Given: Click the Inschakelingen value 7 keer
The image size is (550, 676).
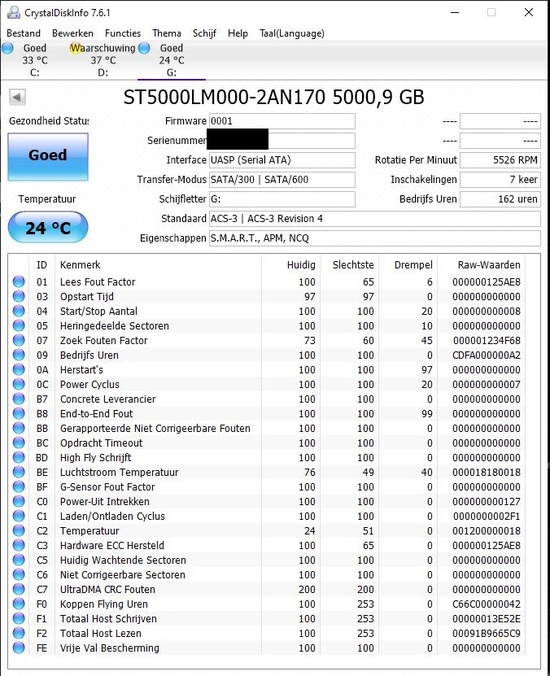Looking at the screenshot, I should (x=500, y=179).
